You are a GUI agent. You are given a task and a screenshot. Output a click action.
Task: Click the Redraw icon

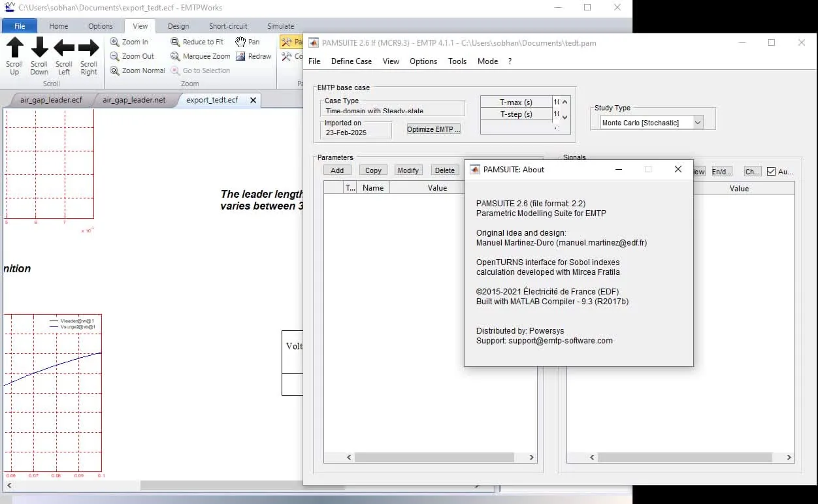coord(254,56)
